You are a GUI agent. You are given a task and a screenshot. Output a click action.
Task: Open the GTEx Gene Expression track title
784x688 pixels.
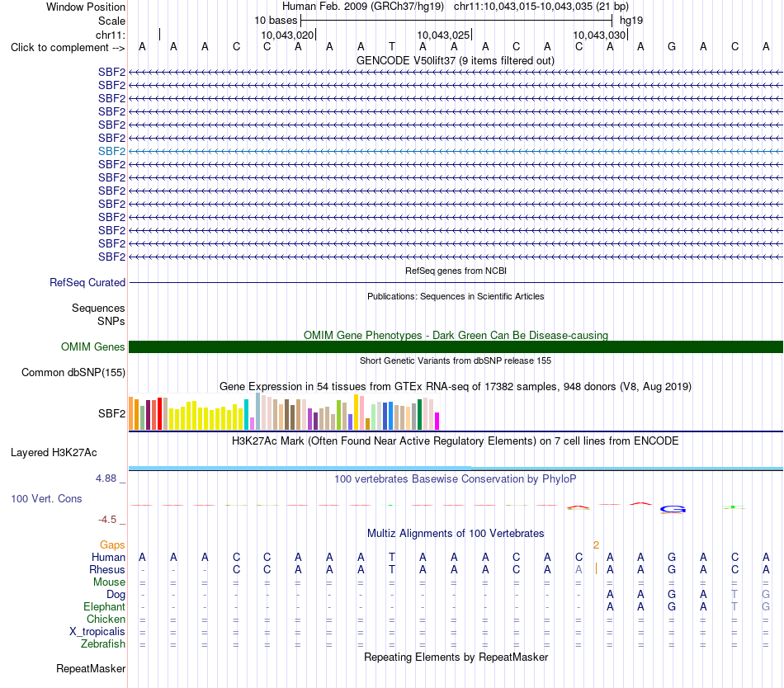[456, 387]
